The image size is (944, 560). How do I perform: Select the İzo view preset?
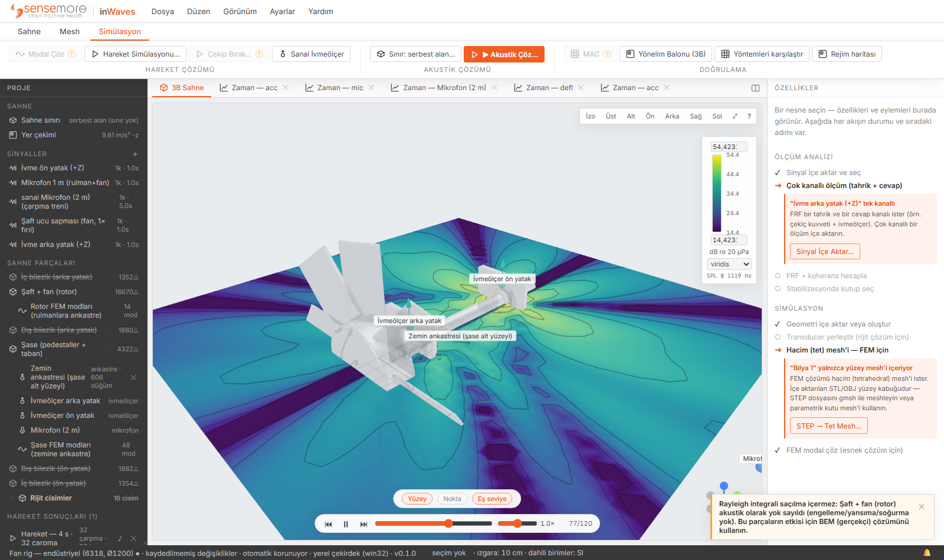(591, 116)
